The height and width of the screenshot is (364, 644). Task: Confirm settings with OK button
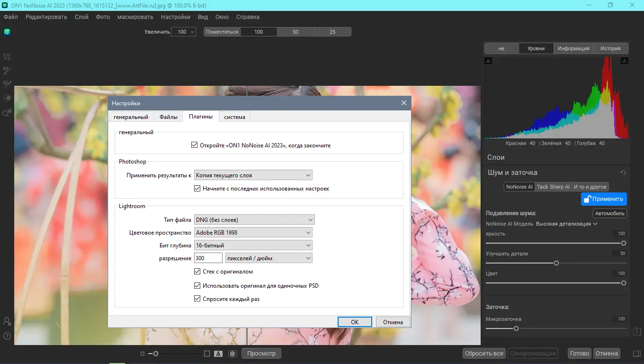tap(355, 322)
